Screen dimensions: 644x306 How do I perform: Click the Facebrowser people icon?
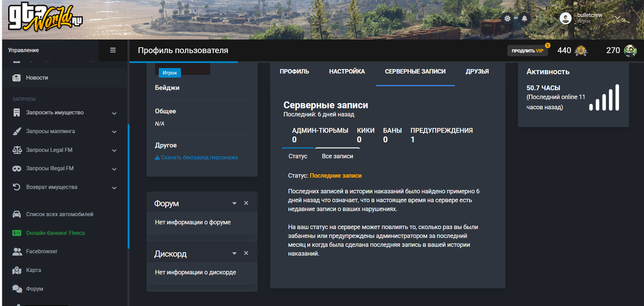17,252
